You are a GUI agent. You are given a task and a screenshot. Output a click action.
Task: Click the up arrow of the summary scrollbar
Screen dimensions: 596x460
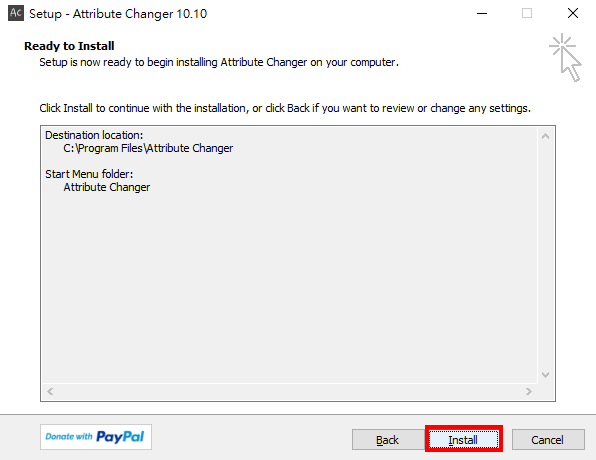(545, 136)
